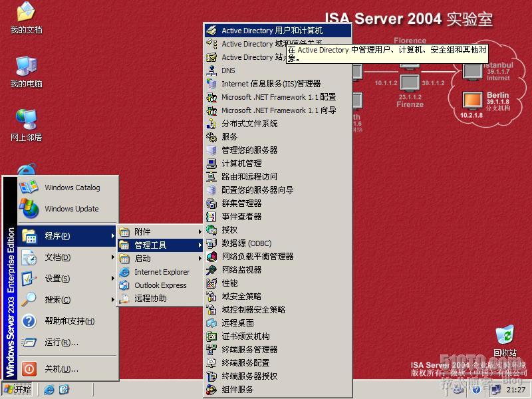
Task: Click the 域安全策略 icon
Action: point(211,297)
